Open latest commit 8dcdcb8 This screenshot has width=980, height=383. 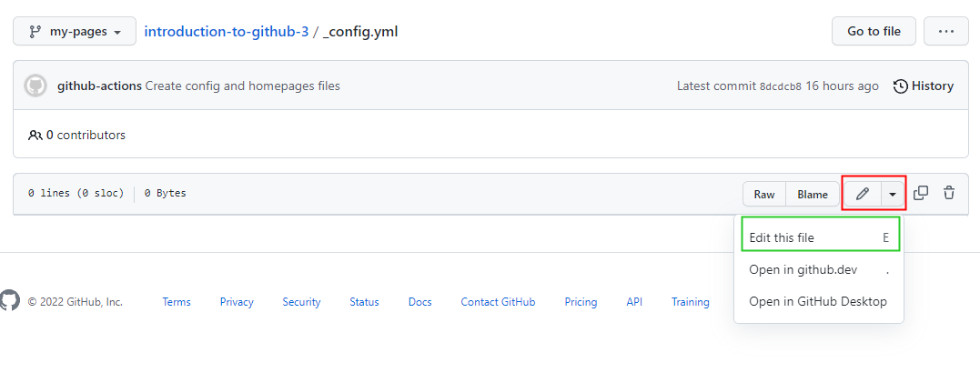click(781, 86)
